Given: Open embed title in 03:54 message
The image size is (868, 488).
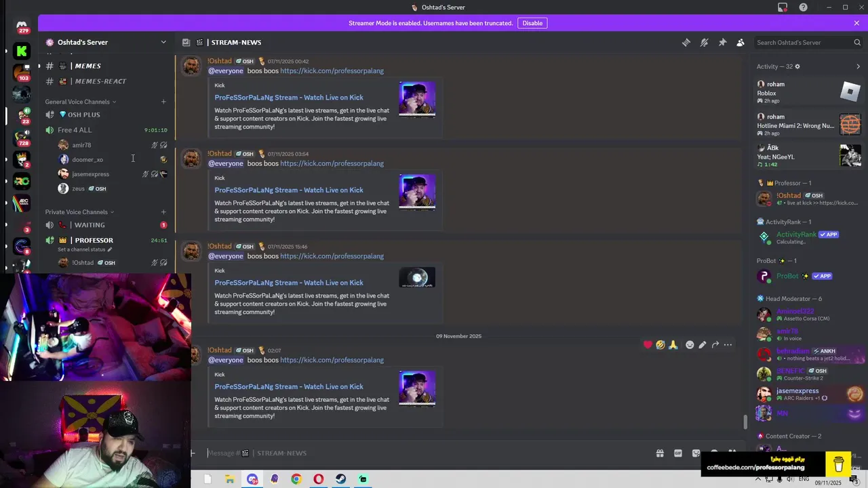Looking at the screenshot, I should pos(289,190).
